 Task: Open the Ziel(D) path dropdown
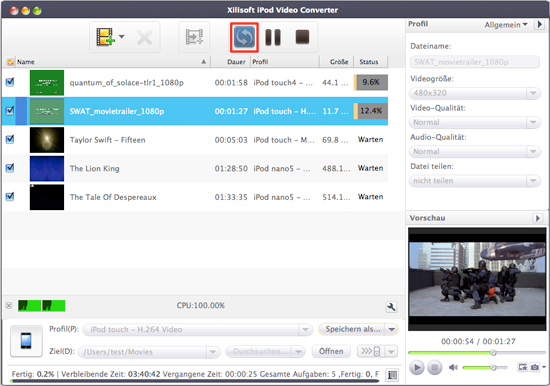[149, 352]
